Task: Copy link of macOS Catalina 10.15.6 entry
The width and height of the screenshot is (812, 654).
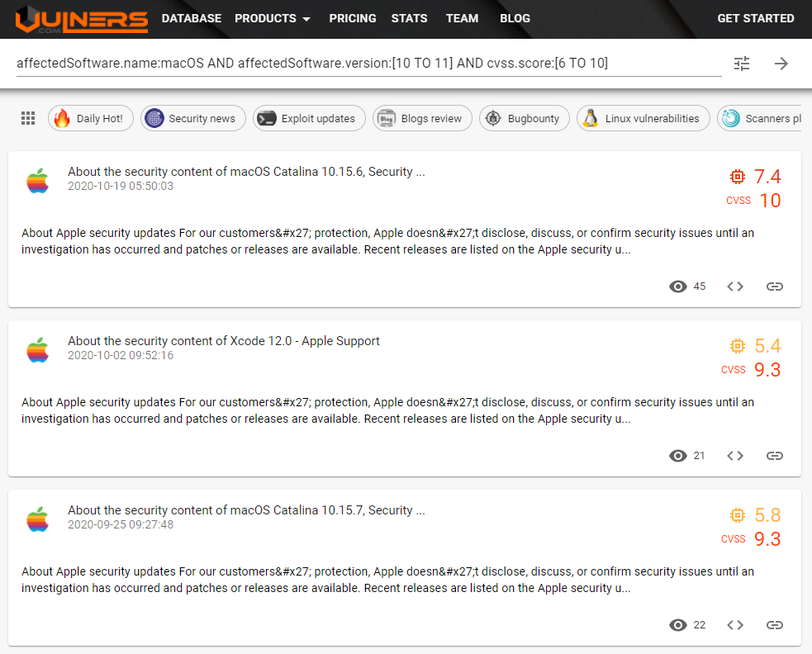Action: (x=774, y=287)
